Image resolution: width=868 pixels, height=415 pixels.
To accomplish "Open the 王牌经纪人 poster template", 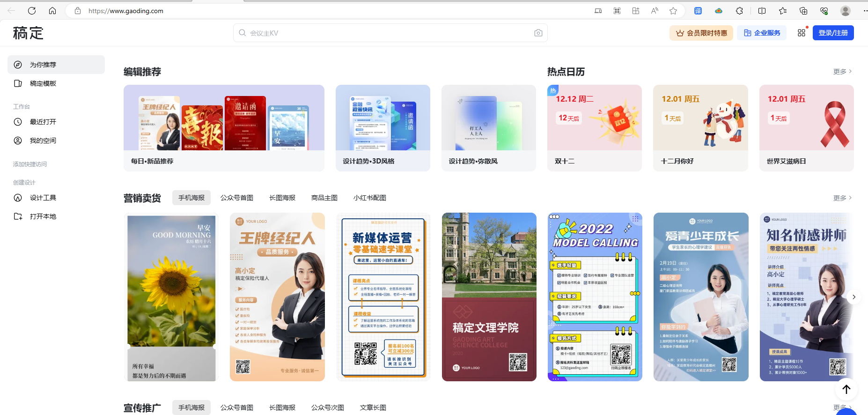I will (x=277, y=297).
